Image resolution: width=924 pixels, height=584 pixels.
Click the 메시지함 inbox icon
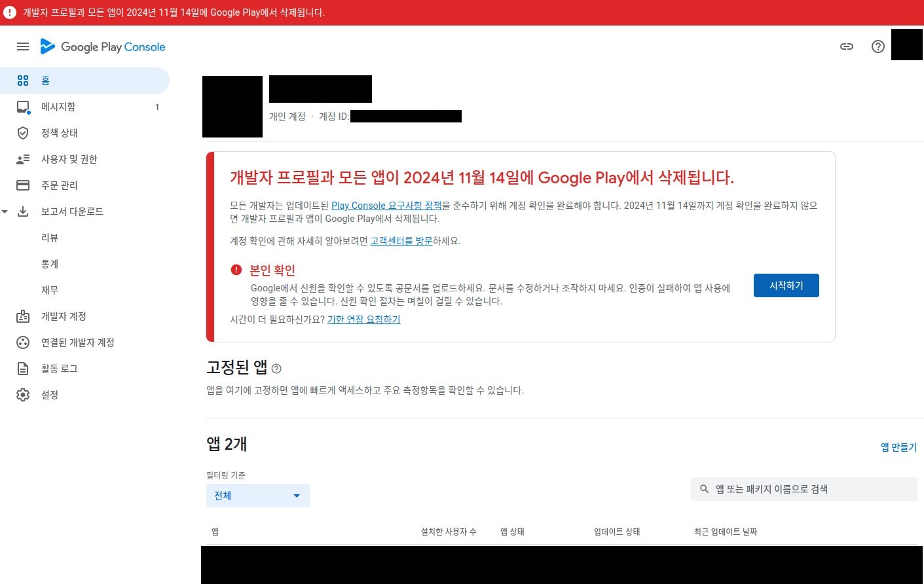(x=23, y=107)
